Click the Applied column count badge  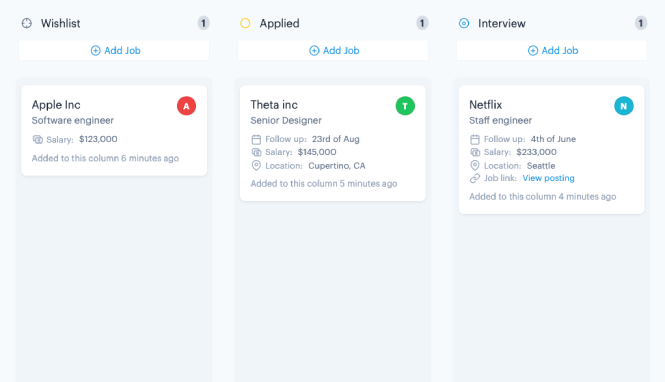[x=422, y=23]
